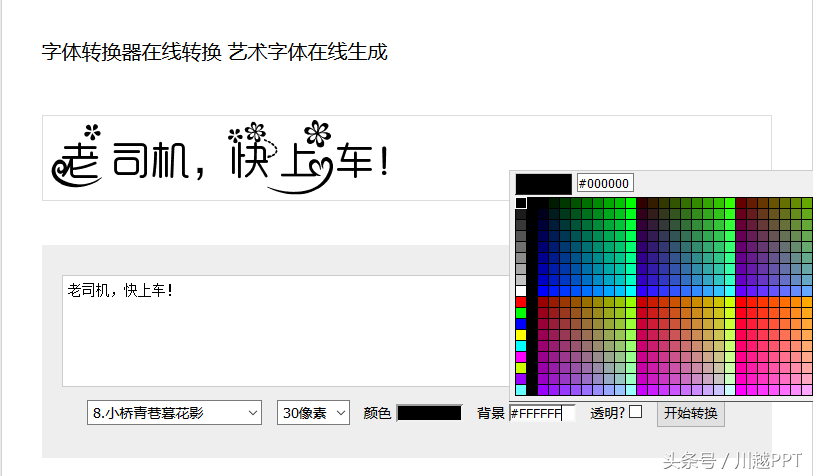Viewport: 813px width, 476px height.
Task: Select the magenta swatch in basic colors column
Action: 521,357
